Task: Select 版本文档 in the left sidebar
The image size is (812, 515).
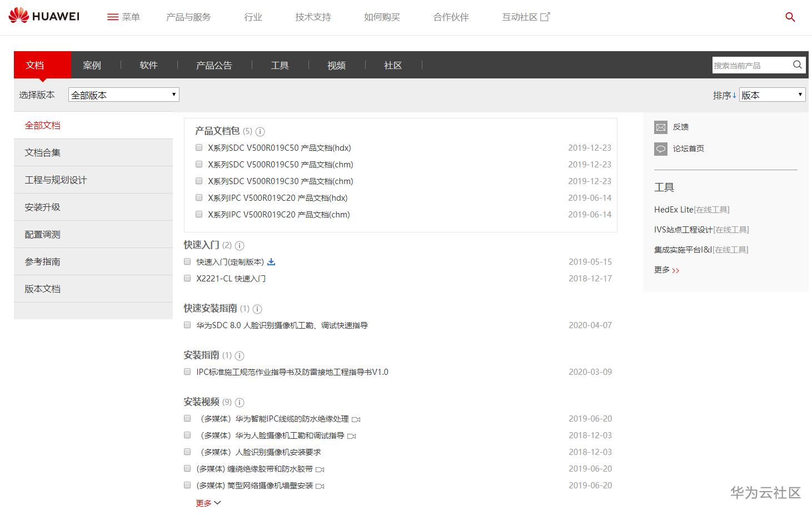Action: (x=93, y=289)
